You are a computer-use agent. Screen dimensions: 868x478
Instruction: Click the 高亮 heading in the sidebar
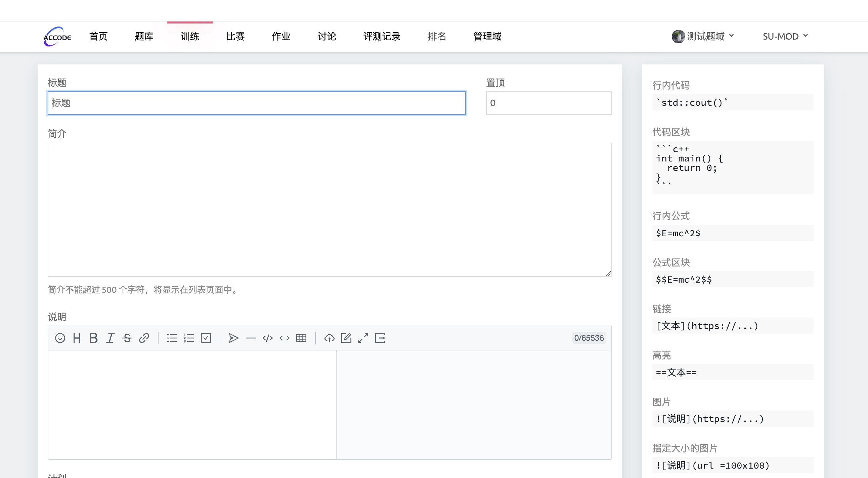click(x=662, y=355)
